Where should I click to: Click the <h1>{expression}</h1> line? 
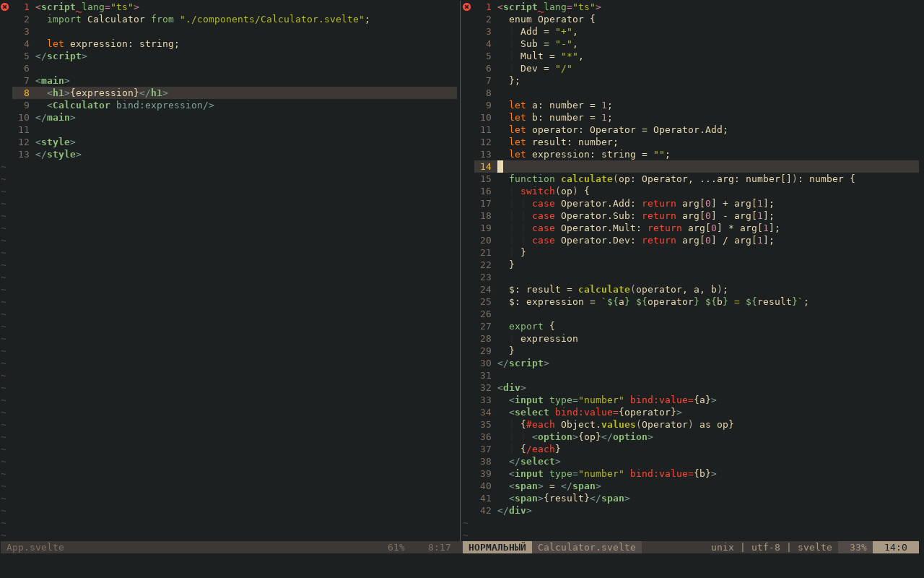108,92
